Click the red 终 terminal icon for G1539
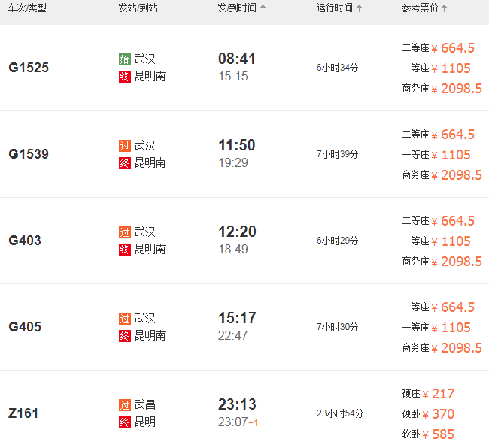Viewport: 489px width, 448px height. coord(125,163)
